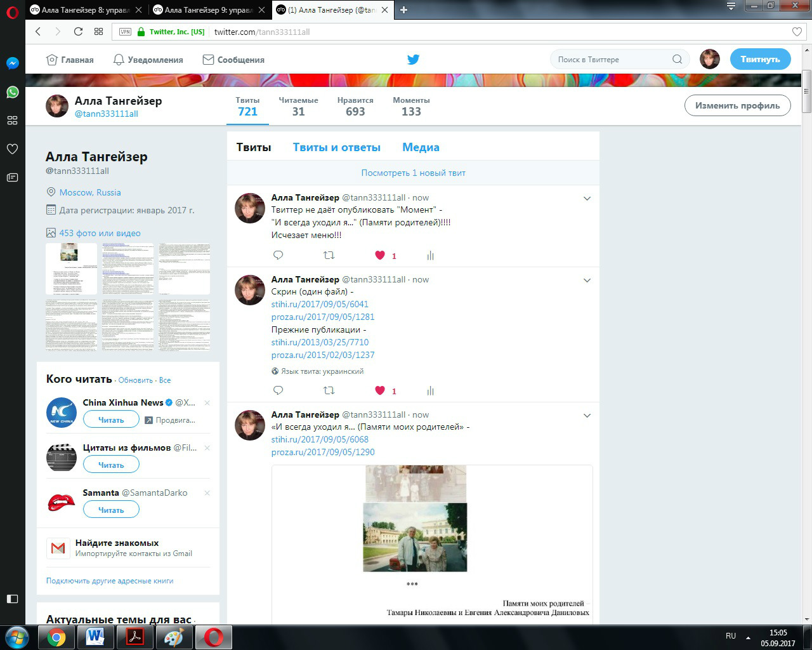This screenshot has width=812, height=650.
Task: Toggle like on the "Скрин" tweet
Action: pyautogui.click(x=380, y=390)
